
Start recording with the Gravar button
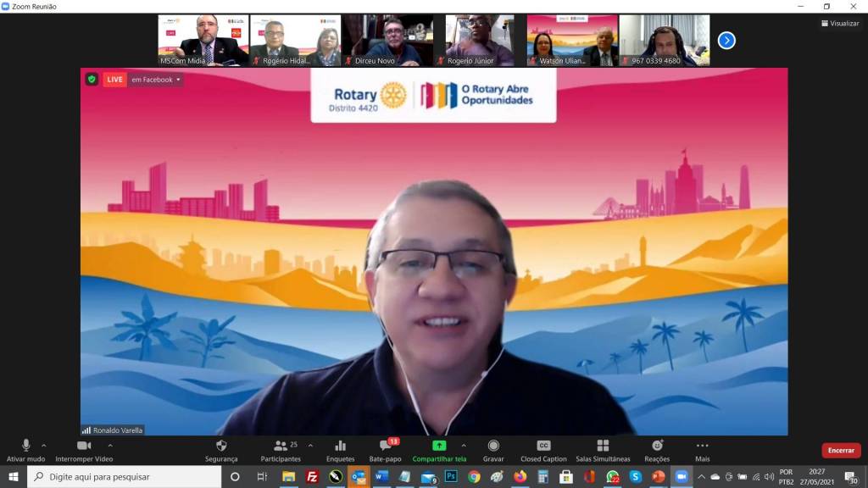(493, 446)
